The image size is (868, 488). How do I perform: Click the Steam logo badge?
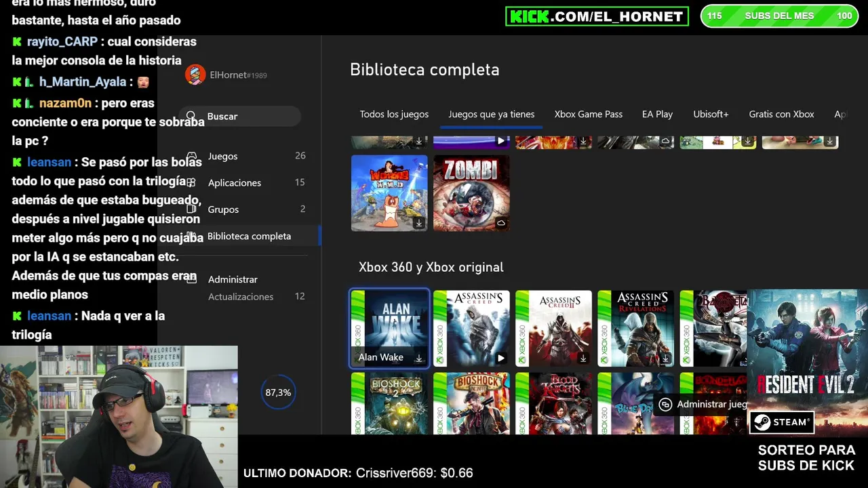point(782,422)
